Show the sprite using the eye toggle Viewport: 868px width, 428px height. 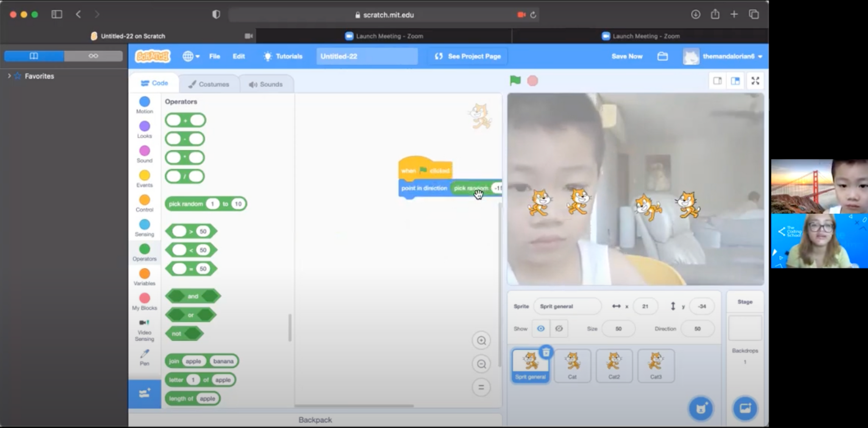point(540,328)
